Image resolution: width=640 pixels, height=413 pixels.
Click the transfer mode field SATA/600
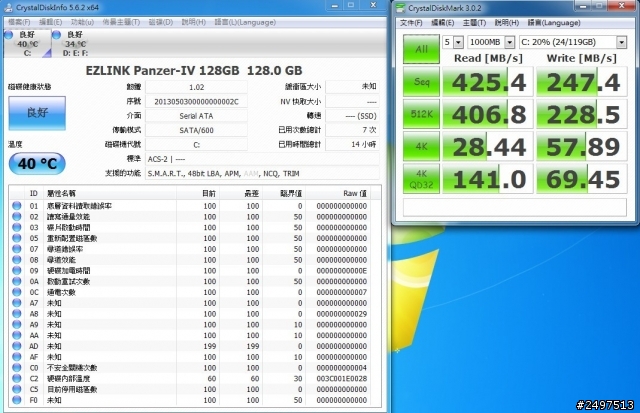pyautogui.click(x=196, y=130)
